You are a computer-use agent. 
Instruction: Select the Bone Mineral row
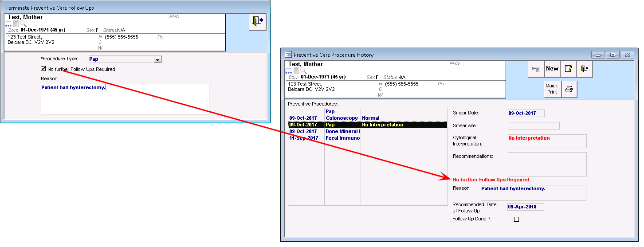coord(368,132)
